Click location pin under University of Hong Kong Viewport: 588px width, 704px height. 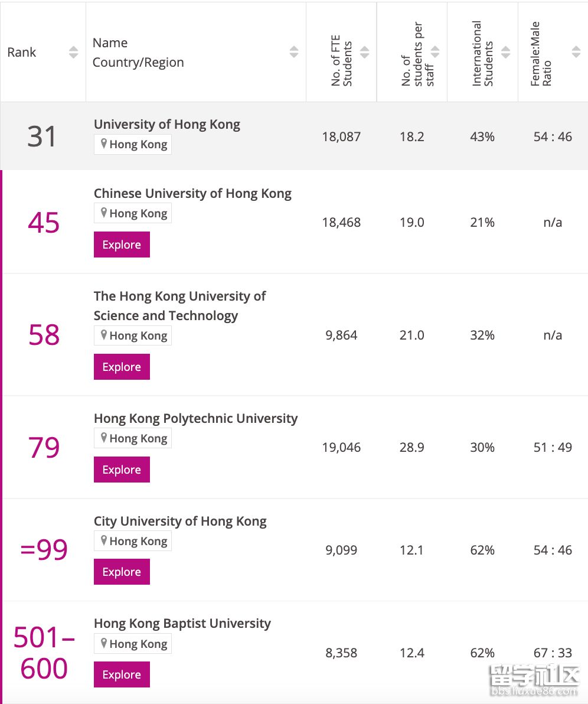104,144
